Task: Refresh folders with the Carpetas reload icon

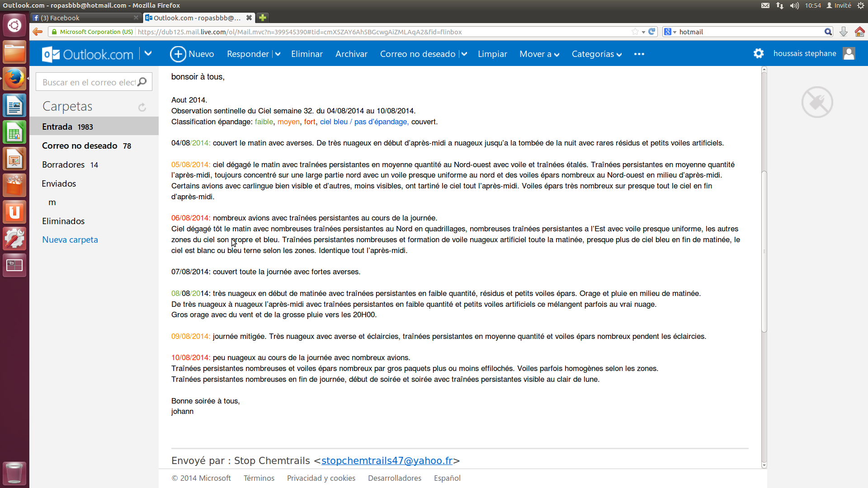Action: tap(142, 107)
